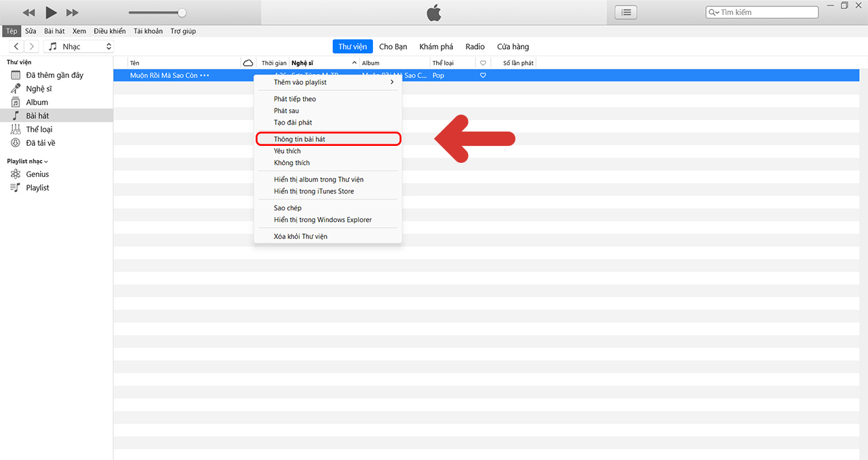
Task: Sort by the Tên column header
Action: [183, 63]
